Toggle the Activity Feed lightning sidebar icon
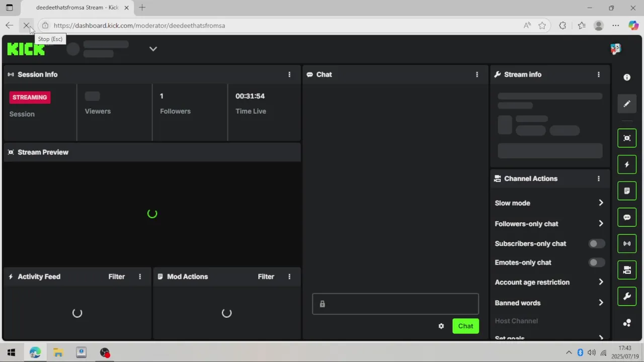 [x=627, y=164]
